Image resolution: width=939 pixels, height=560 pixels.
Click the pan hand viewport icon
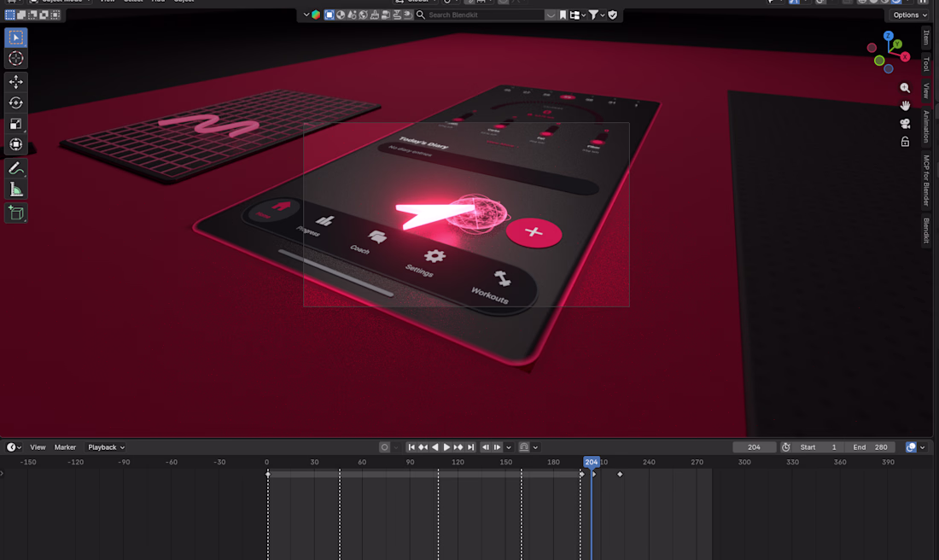905,106
